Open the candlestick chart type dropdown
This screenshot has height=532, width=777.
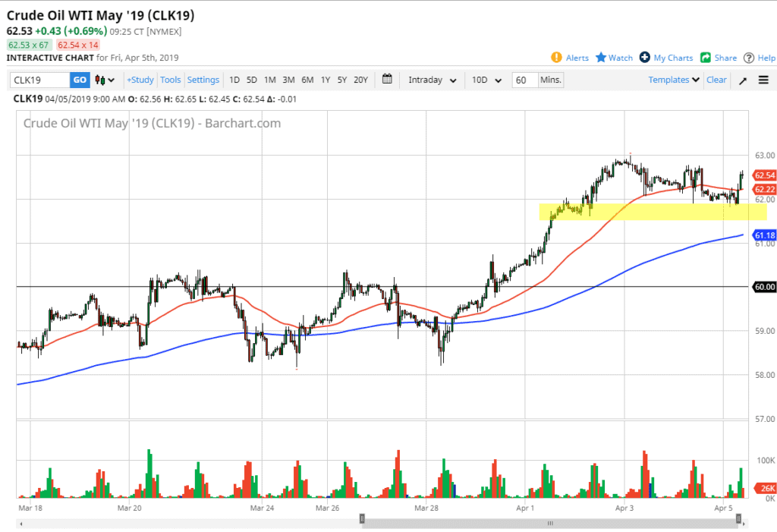[x=105, y=80]
